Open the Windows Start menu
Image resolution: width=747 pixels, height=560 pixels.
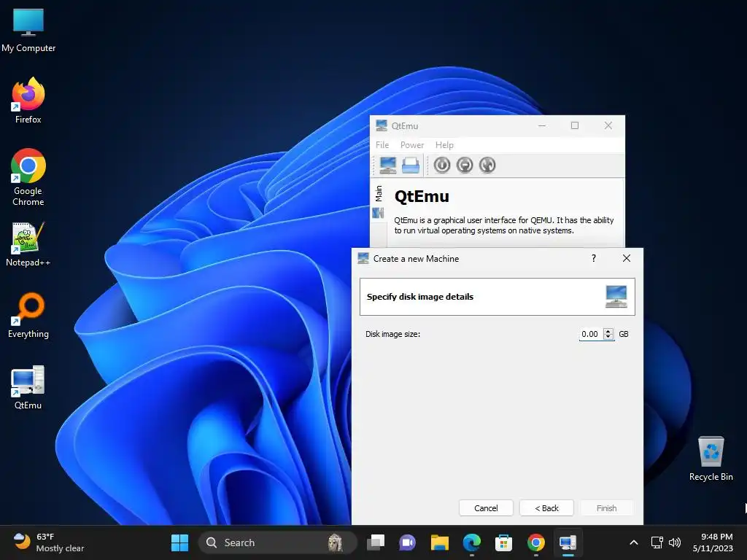coord(180,542)
